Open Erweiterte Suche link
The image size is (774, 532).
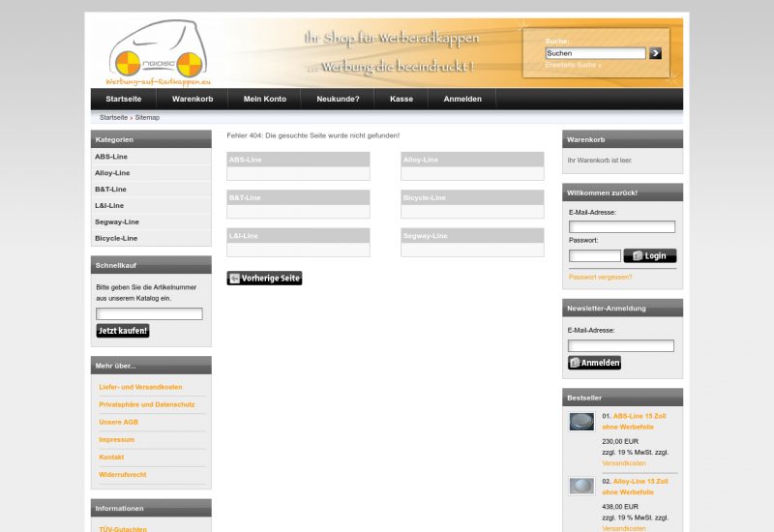coord(573,65)
